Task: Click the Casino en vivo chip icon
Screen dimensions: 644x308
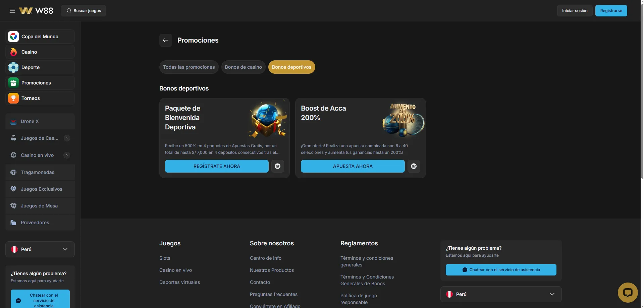Action: coord(13,155)
